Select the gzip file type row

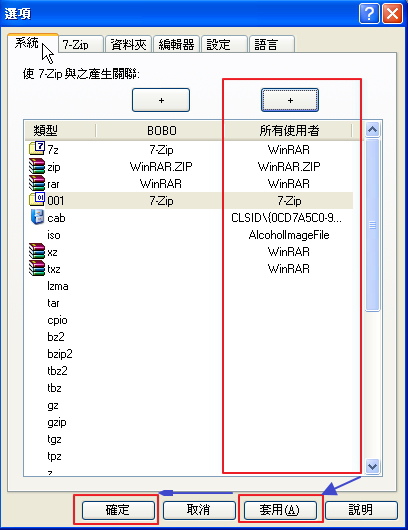(x=189, y=422)
